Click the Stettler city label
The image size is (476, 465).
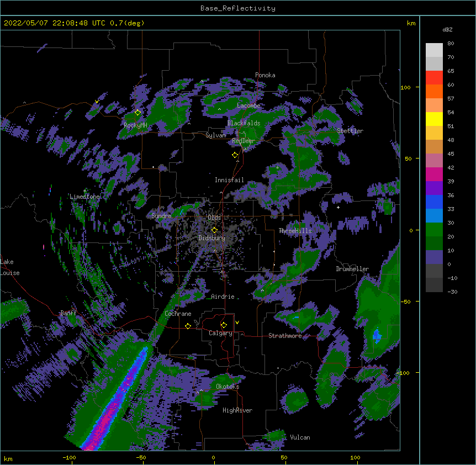(350, 131)
